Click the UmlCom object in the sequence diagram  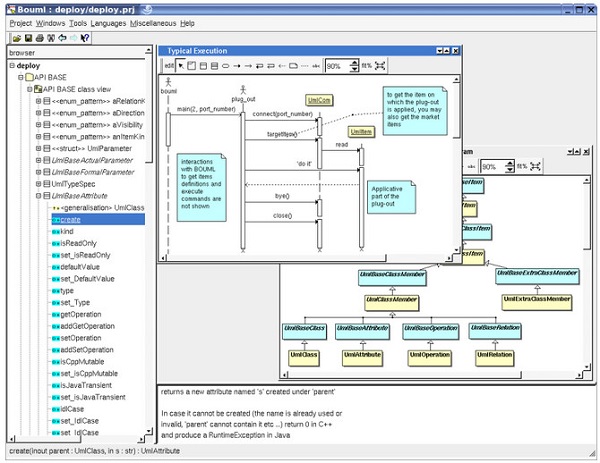(x=320, y=101)
